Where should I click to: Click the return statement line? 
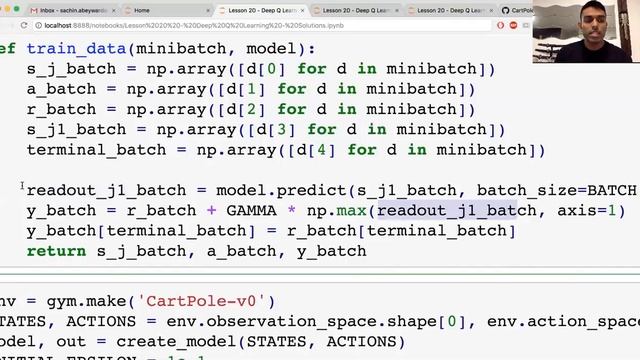(197, 251)
